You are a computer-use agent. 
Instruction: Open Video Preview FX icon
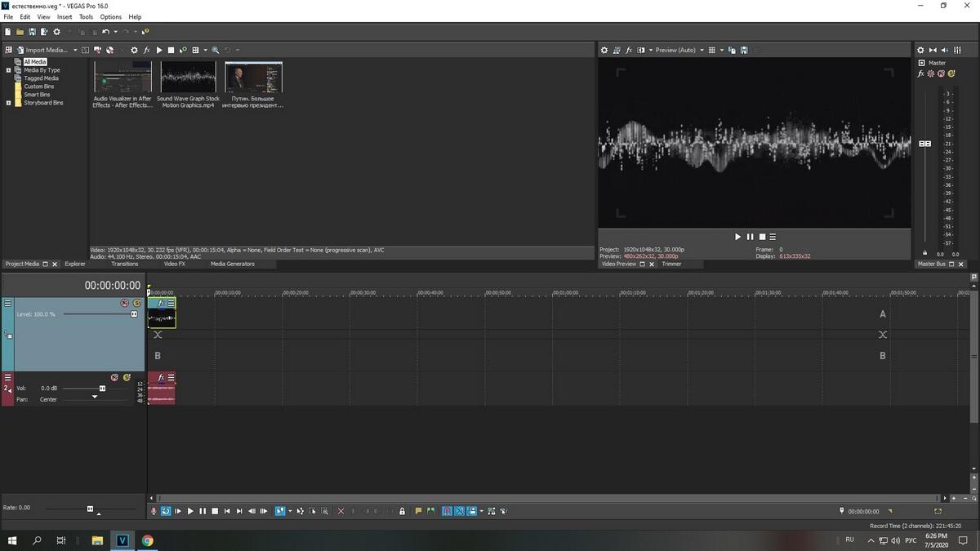pyautogui.click(x=629, y=50)
